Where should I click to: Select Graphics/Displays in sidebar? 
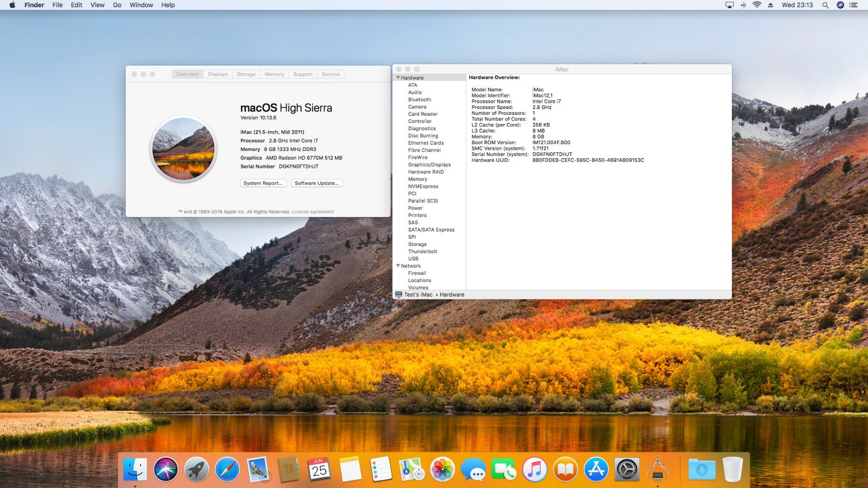click(429, 164)
